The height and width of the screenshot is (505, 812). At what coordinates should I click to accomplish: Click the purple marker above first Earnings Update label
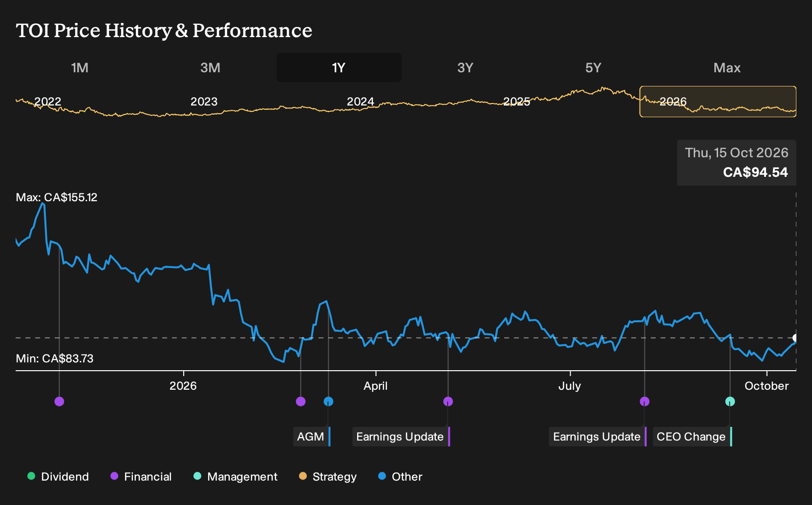[x=448, y=401]
